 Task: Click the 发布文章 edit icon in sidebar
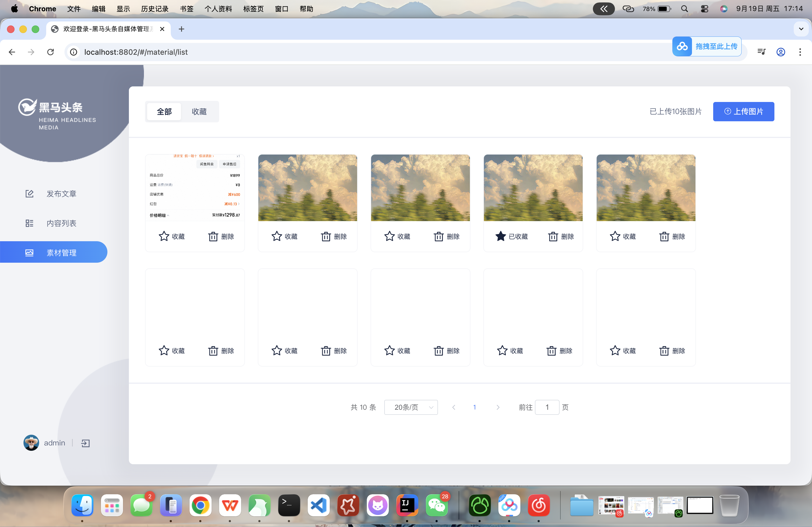(x=29, y=194)
